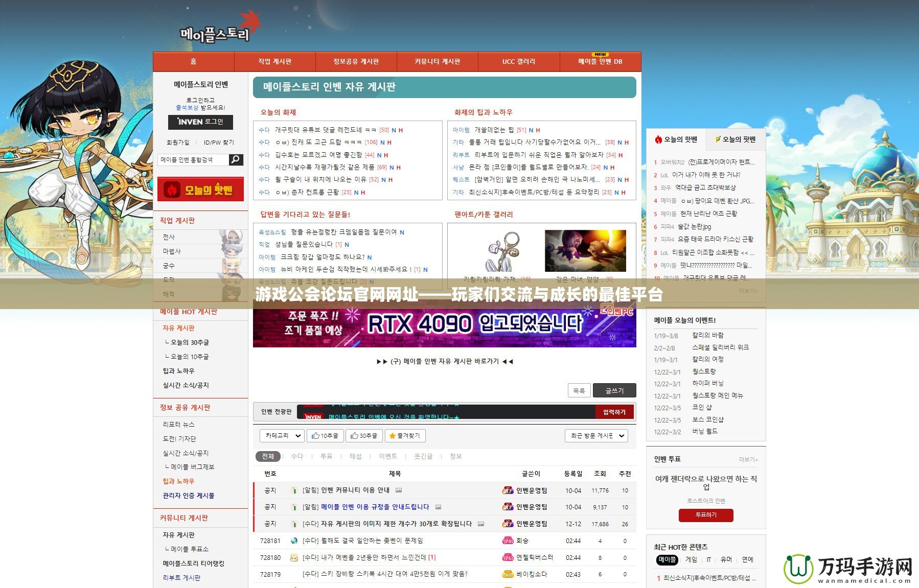Screen dimensions: 919x588
Task: Open the 검은 마녀 fan art thumbnail
Action: 585,251
